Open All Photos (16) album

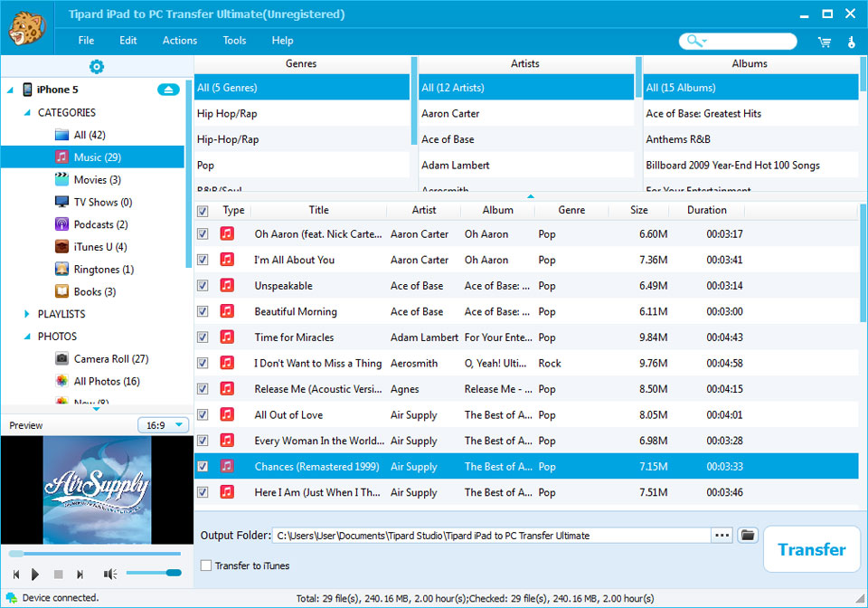point(98,381)
